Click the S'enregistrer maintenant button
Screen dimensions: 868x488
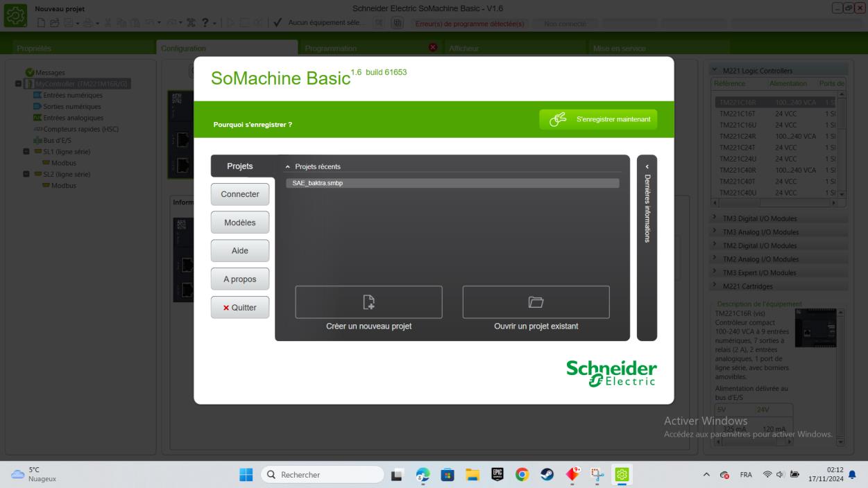(597, 119)
